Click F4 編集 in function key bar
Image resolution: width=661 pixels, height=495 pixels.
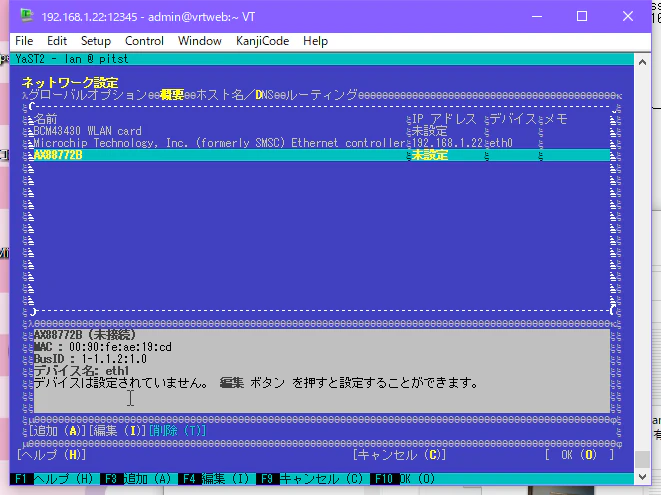point(215,479)
